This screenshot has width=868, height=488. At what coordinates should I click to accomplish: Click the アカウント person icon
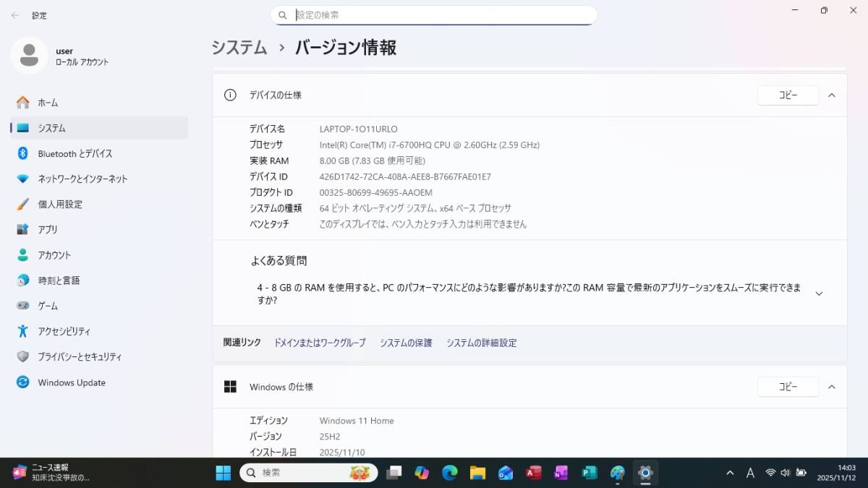pyautogui.click(x=23, y=255)
